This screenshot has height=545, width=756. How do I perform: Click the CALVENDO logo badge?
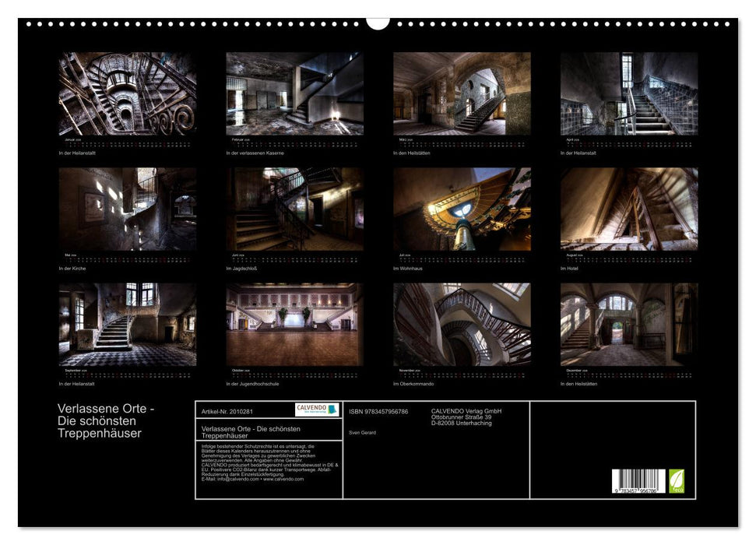(317, 410)
